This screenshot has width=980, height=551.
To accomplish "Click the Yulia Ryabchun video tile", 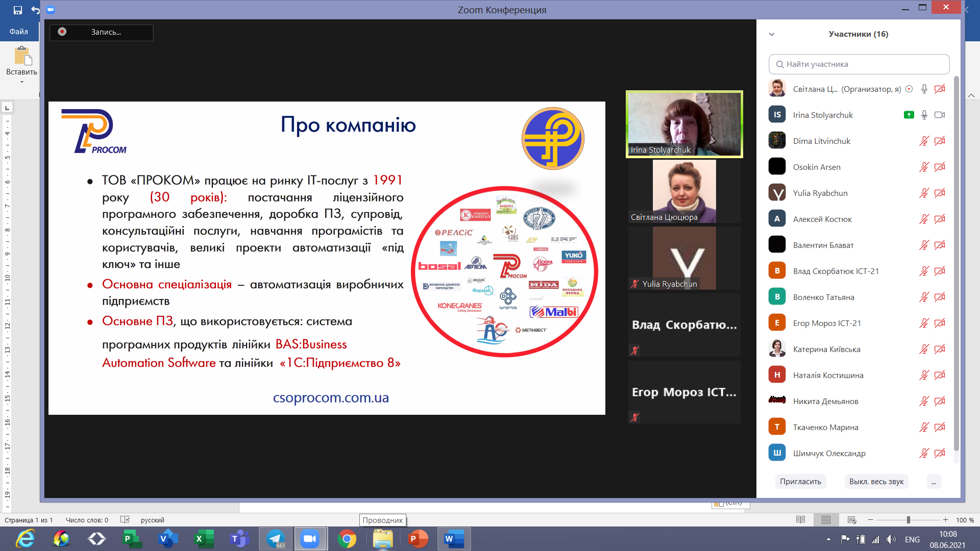I will point(684,258).
